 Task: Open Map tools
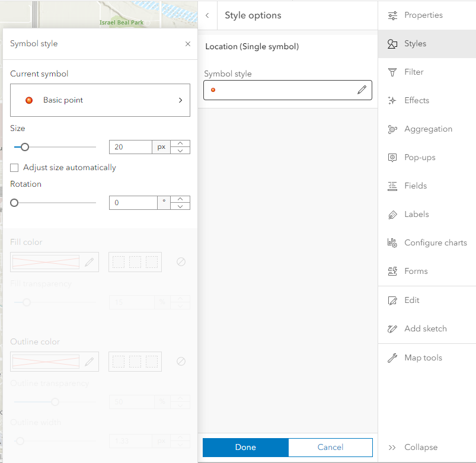point(422,357)
